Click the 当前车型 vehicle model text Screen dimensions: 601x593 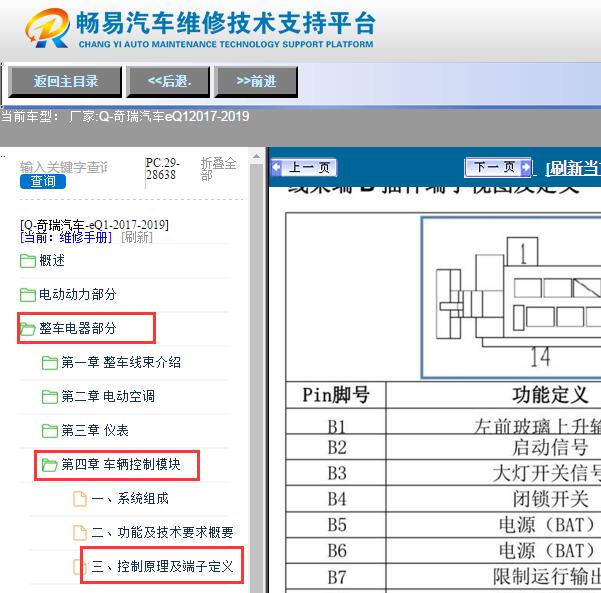coord(125,116)
